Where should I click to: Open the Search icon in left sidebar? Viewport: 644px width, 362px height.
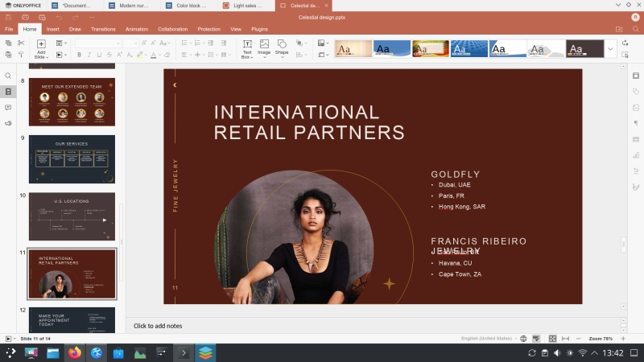8,76
